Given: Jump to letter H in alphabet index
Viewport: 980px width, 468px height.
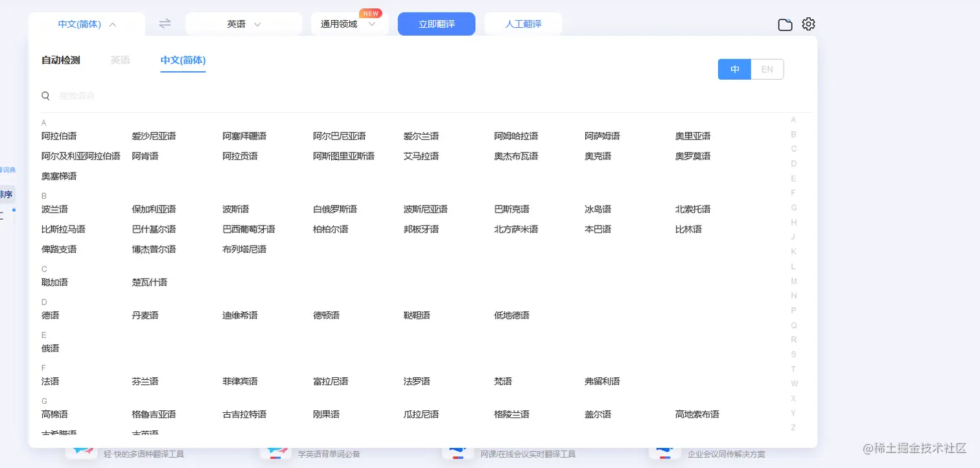Looking at the screenshot, I should click(794, 222).
